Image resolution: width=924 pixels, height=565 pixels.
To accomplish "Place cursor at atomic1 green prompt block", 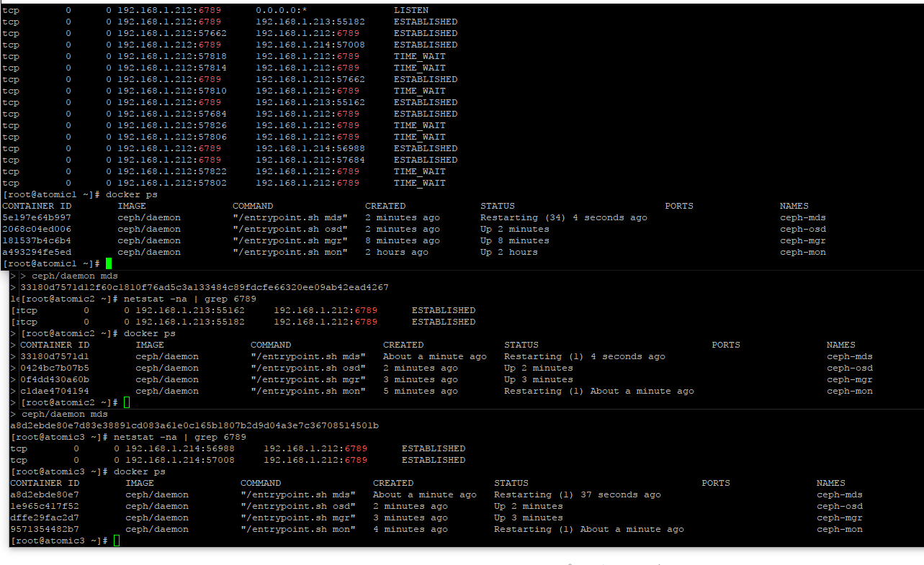I will pyautogui.click(x=109, y=263).
